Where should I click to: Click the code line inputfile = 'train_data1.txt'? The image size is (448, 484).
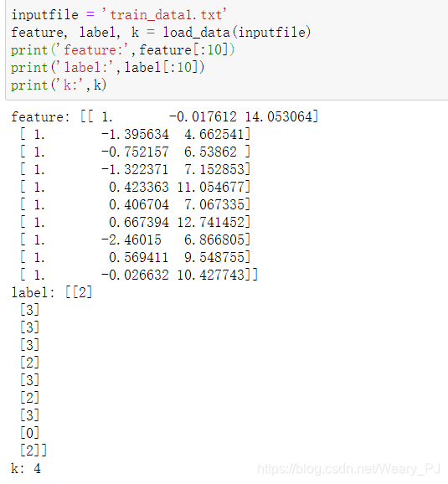tap(119, 15)
